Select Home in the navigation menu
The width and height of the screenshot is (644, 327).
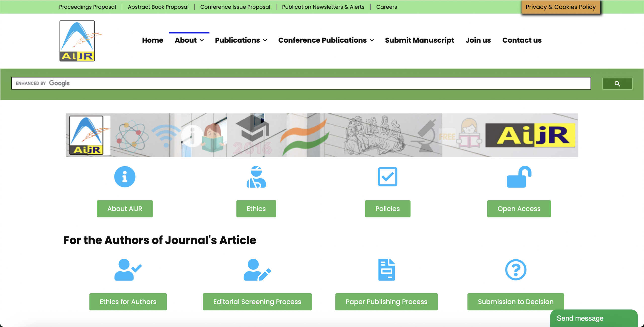click(152, 40)
